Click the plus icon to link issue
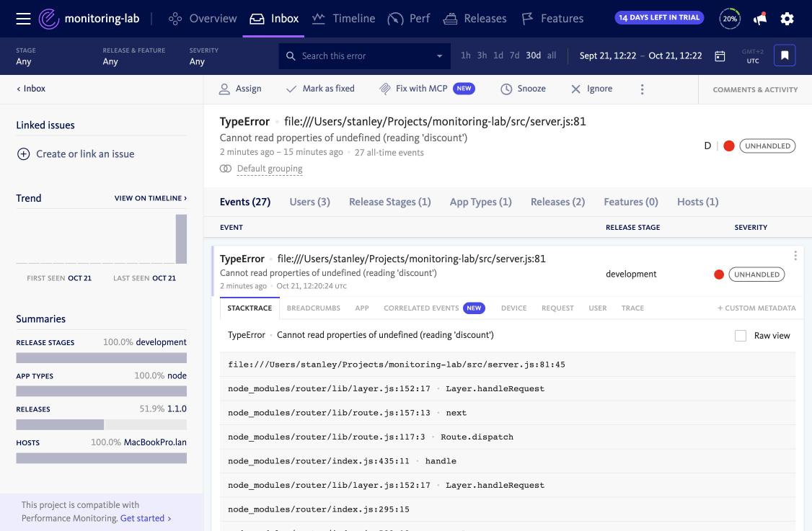Image resolution: width=812 pixels, height=531 pixels. point(23,153)
